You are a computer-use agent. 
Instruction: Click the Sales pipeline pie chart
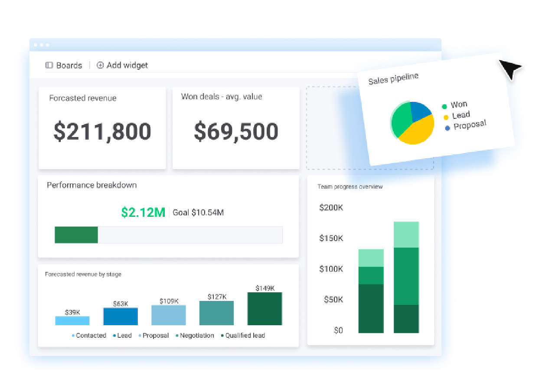(412, 122)
